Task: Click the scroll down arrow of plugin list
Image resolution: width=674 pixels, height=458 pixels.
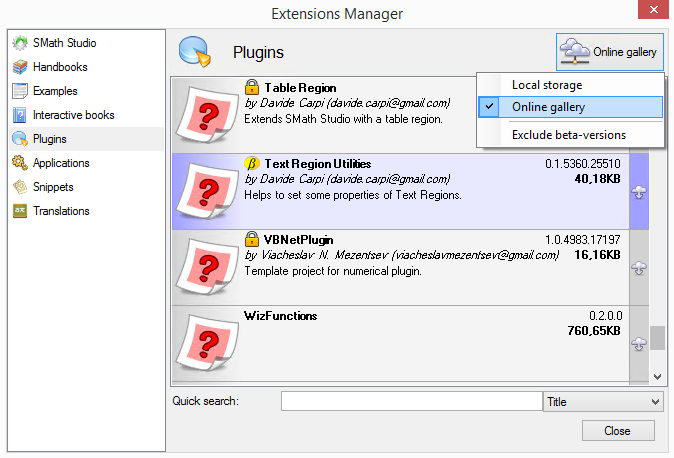Action: 657,376
